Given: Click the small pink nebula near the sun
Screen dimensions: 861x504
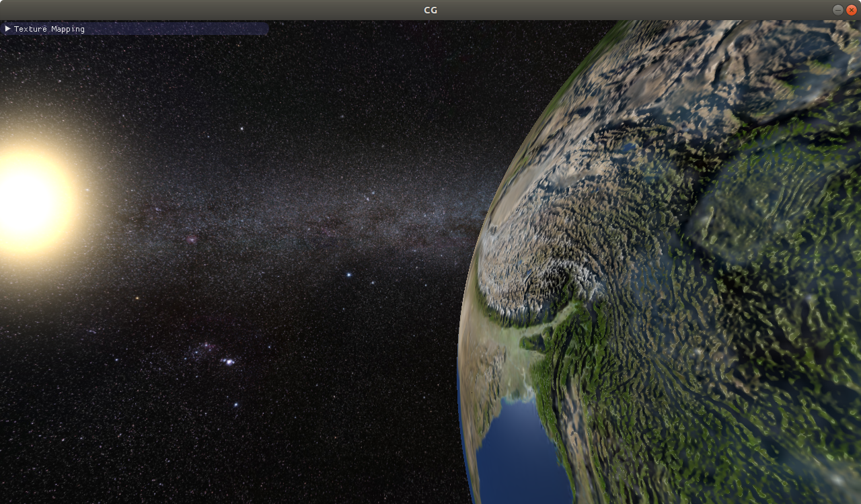Looking at the screenshot, I should coord(192,239).
